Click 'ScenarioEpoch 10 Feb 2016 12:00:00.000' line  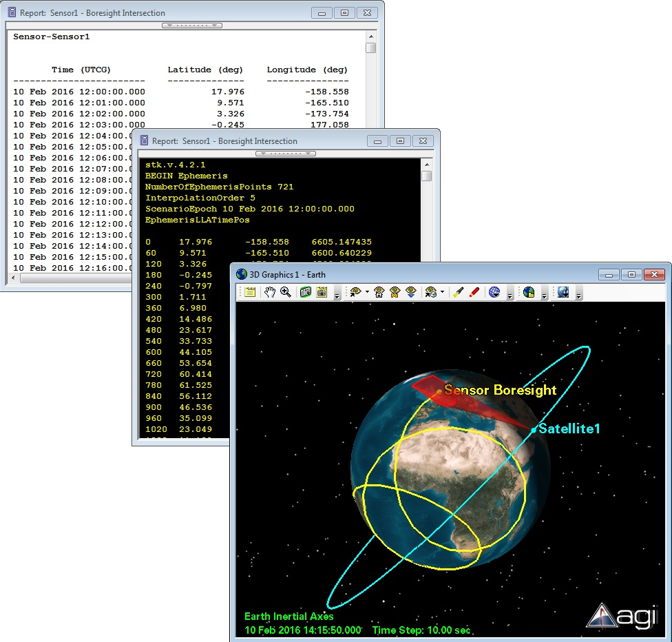click(250, 209)
